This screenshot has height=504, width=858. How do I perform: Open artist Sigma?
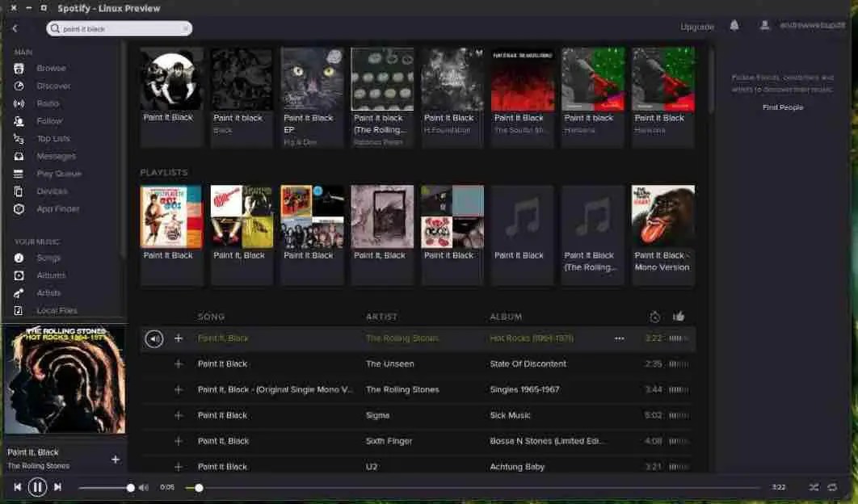point(377,415)
